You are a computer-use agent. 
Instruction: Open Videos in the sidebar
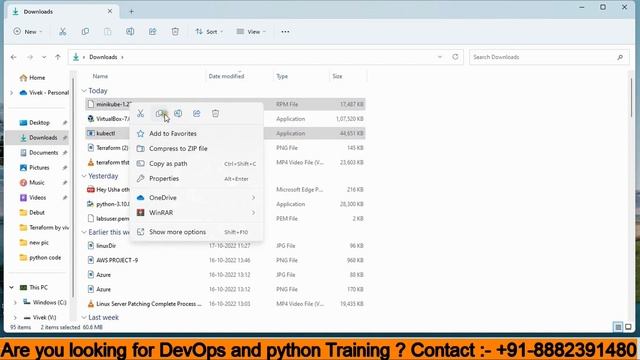(x=38, y=198)
